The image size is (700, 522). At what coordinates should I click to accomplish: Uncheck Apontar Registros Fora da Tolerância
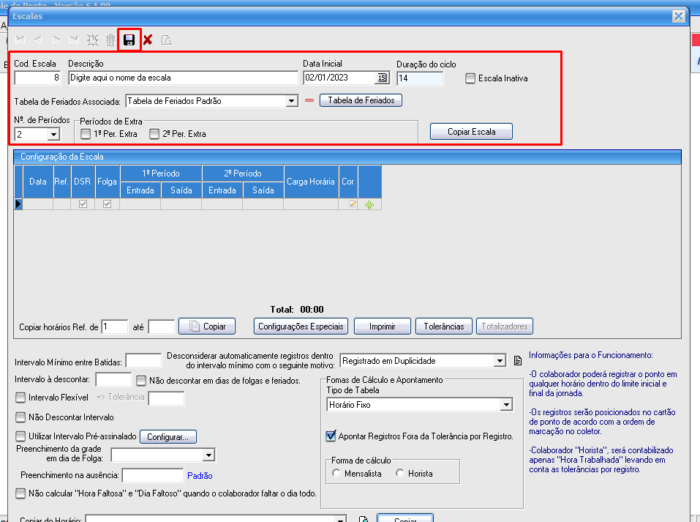(x=331, y=436)
